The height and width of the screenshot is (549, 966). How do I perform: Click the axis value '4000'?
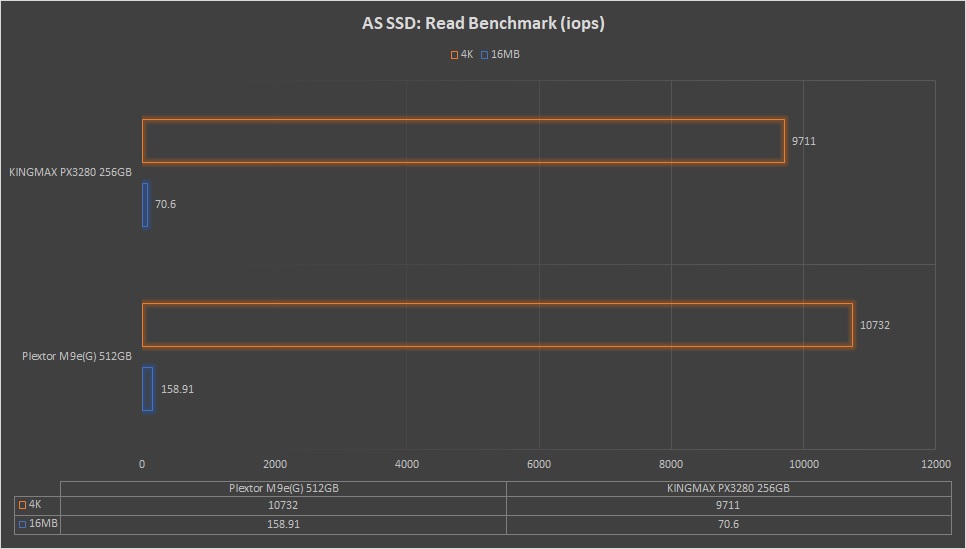[407, 464]
